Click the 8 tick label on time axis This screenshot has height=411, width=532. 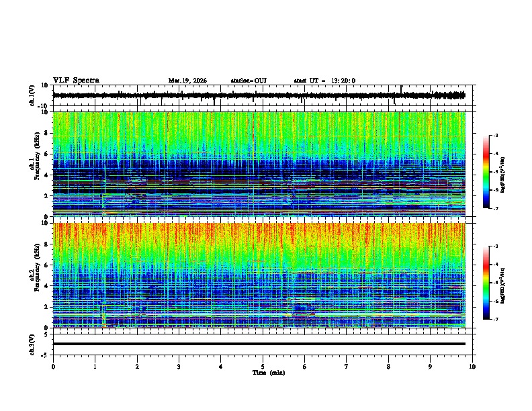point(388,367)
